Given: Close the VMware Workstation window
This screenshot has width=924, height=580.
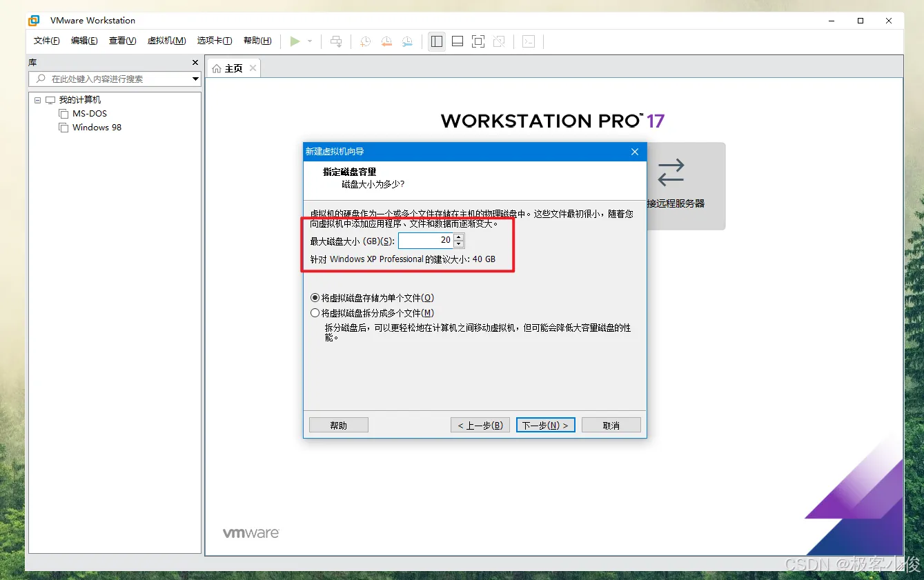Looking at the screenshot, I should coord(889,21).
